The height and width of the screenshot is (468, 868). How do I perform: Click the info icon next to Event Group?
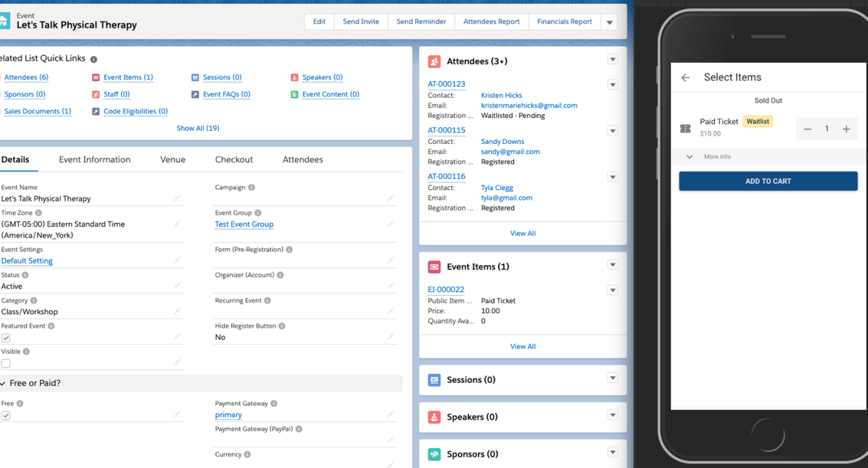click(258, 213)
